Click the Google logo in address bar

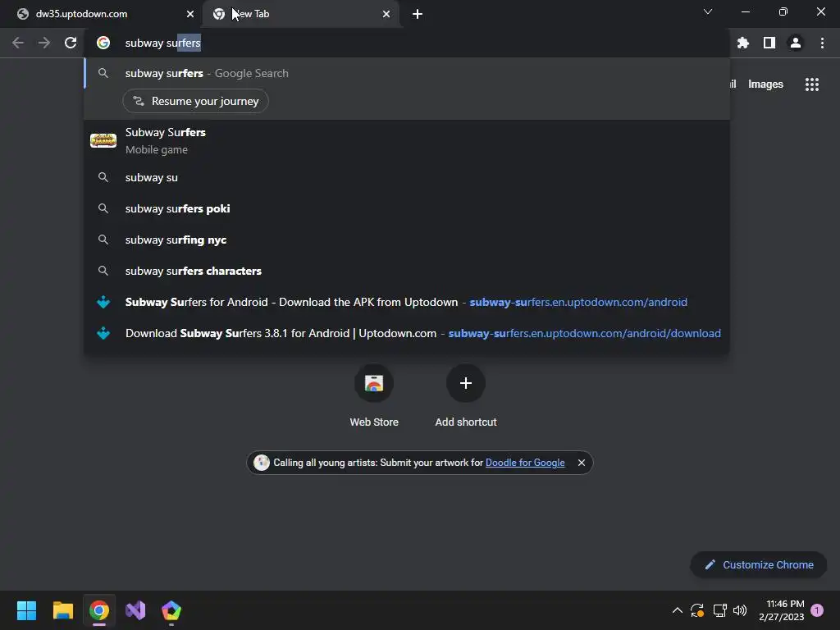(103, 43)
